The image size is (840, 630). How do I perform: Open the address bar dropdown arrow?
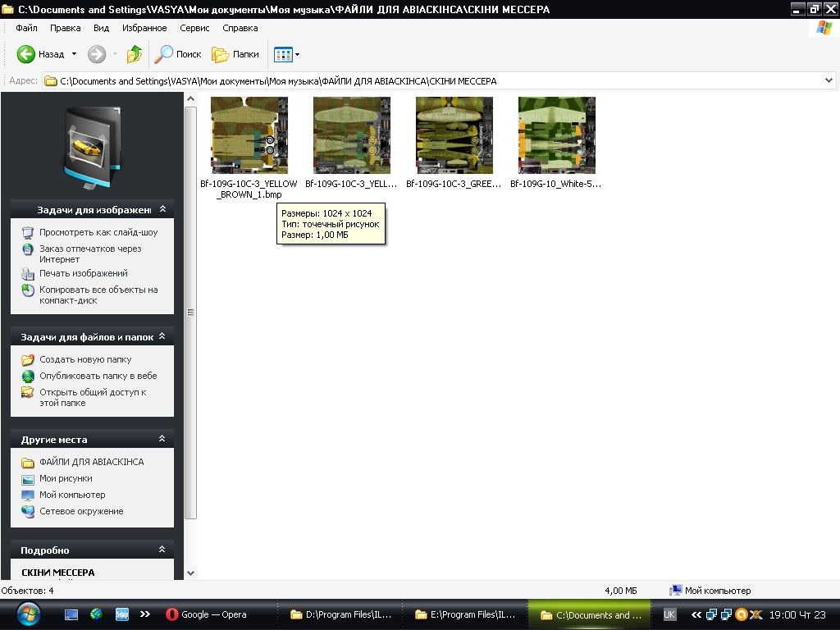pos(829,81)
